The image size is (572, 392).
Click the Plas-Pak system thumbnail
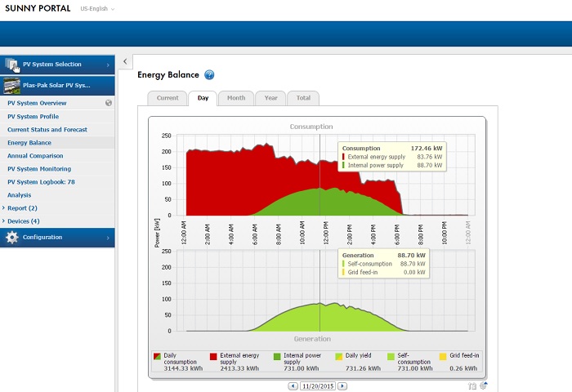[x=11, y=86]
